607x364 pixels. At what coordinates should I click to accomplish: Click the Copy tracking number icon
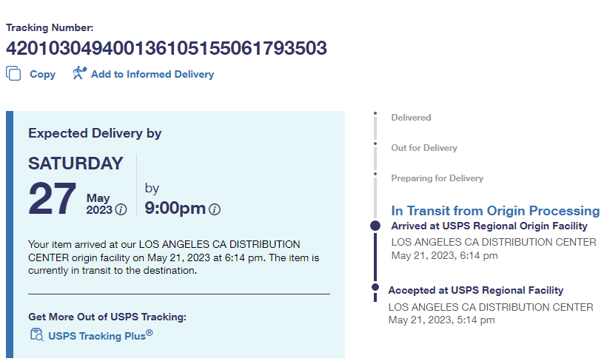click(x=13, y=73)
